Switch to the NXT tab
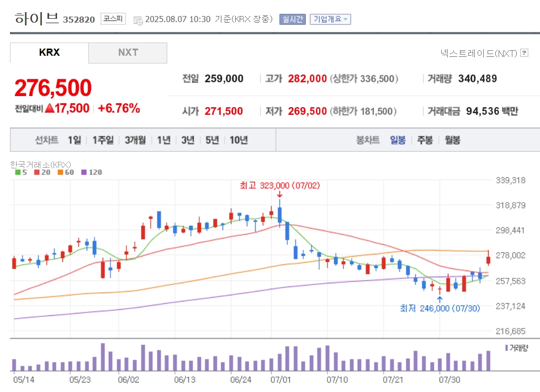540x392 pixels. tap(128, 52)
